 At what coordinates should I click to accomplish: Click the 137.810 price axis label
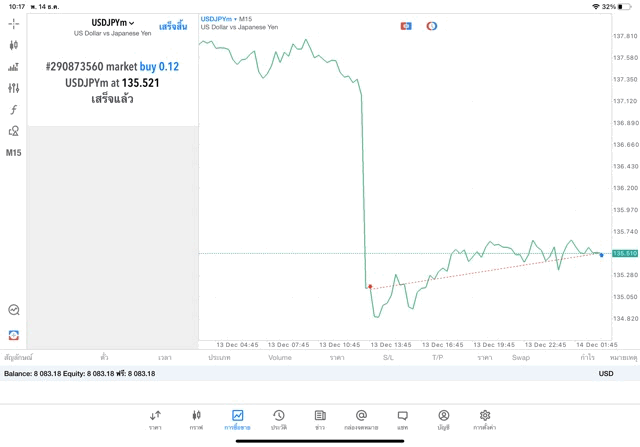(x=625, y=36)
